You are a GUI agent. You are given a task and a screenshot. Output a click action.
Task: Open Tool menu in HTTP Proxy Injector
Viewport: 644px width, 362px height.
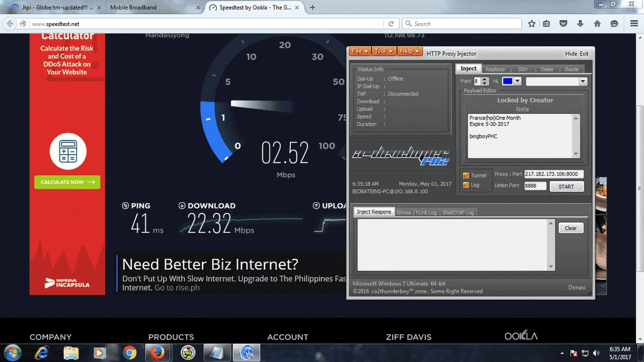pos(384,51)
